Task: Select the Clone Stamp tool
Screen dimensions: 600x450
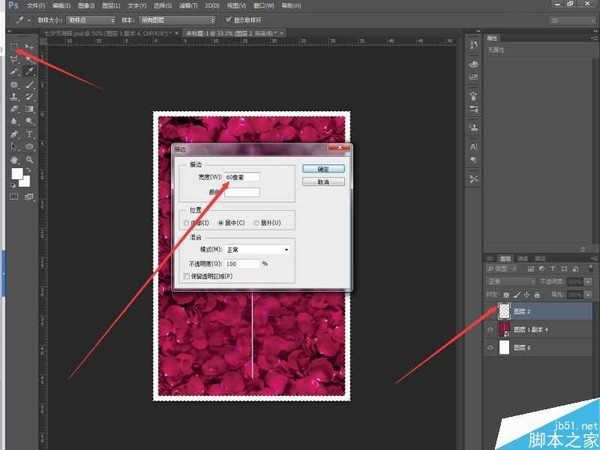Action: click(14, 97)
